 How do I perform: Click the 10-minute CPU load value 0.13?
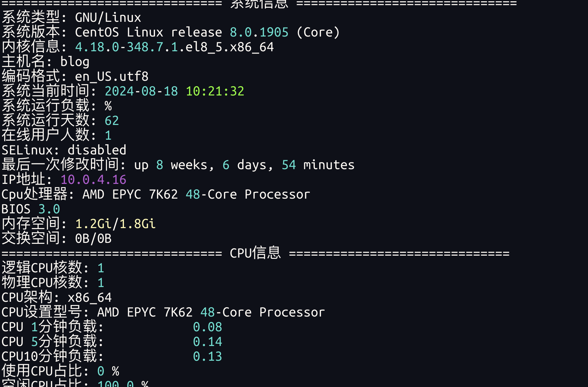click(x=208, y=357)
